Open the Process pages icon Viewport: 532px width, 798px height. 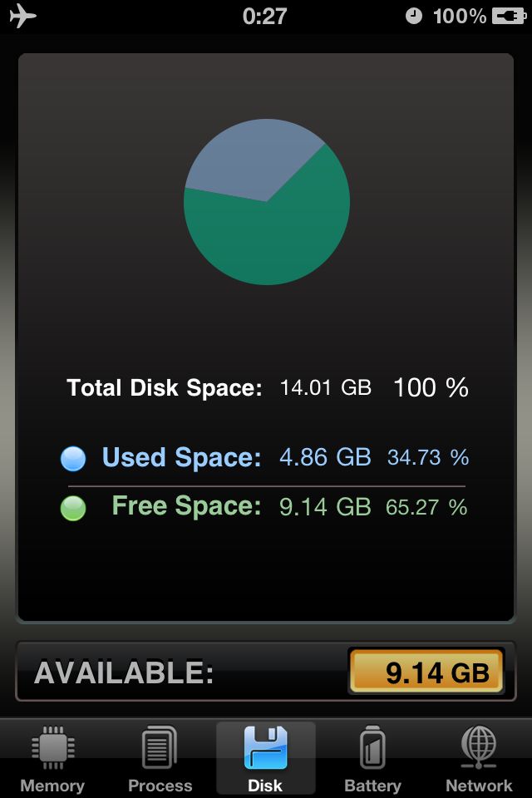point(160,747)
